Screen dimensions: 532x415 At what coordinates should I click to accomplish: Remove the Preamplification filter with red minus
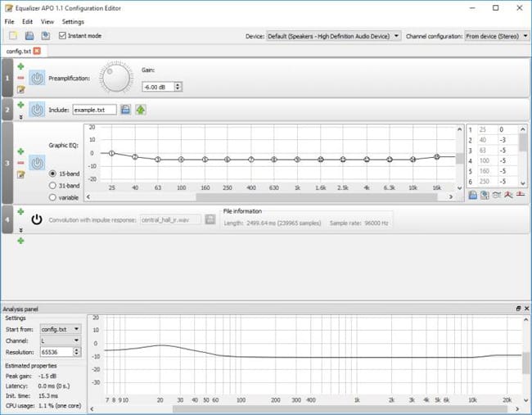tap(20, 78)
